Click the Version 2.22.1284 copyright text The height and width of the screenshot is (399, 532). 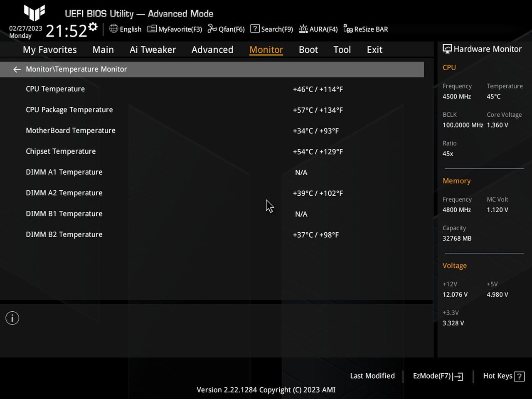click(x=266, y=390)
